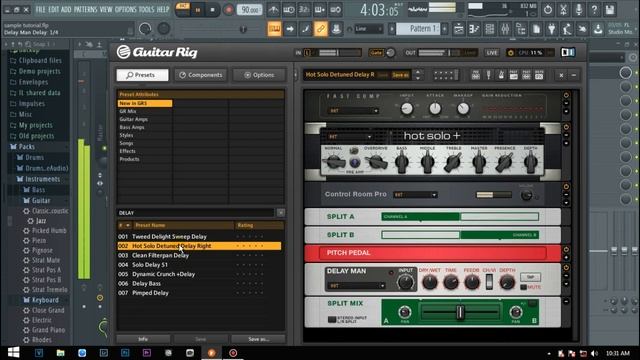Click the microphone recording icon top right
The image size is (640, 360).
(579, 9)
